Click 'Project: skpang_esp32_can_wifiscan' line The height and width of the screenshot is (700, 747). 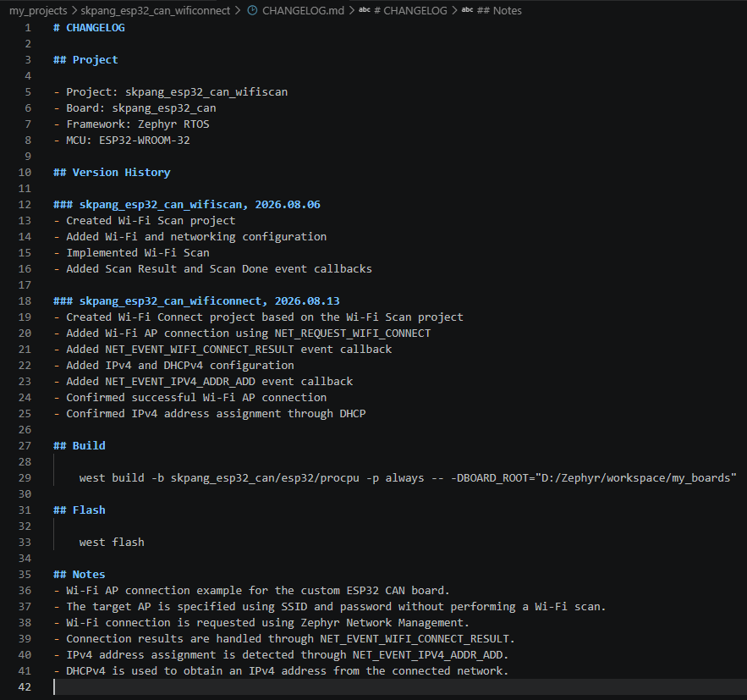tap(171, 92)
